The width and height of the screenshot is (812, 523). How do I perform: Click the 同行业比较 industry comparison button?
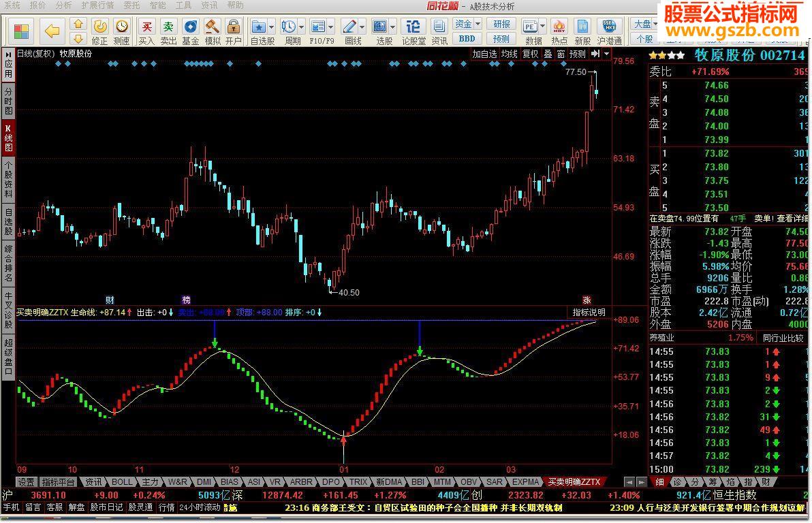pyautogui.click(x=783, y=338)
